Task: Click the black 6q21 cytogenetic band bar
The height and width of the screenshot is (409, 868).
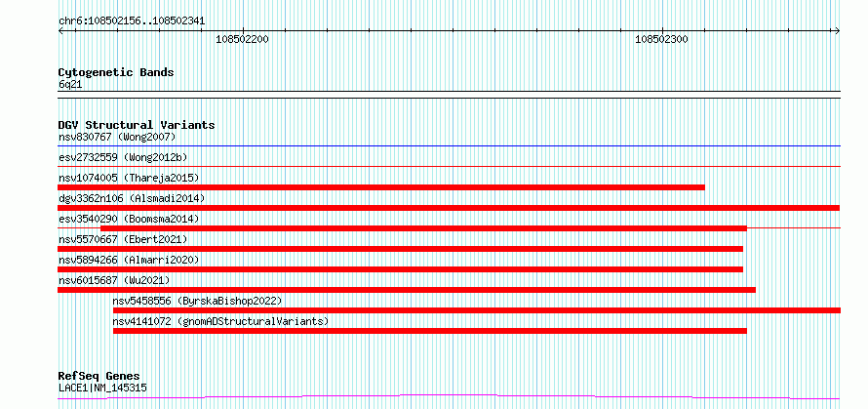Action: click(x=449, y=95)
